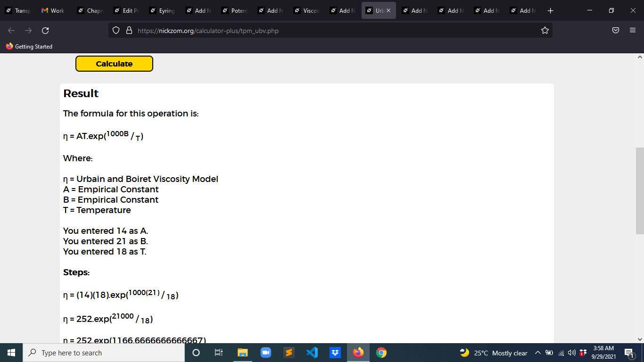Switch to the Transp tab
Viewport: 644px width, 362px height.
19,10
